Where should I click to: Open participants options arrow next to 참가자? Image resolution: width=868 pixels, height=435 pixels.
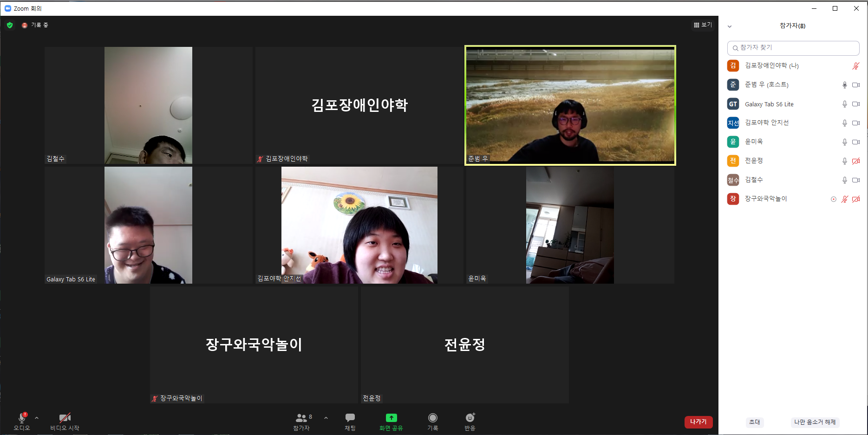click(326, 418)
